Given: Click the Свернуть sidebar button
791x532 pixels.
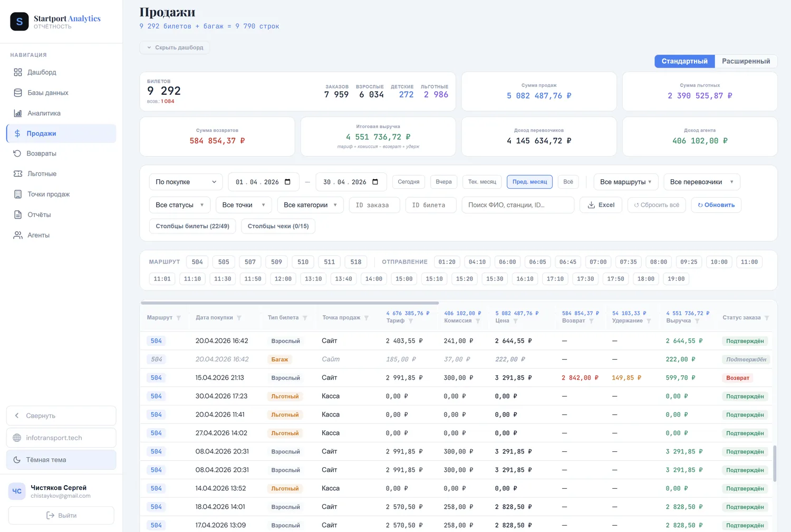Looking at the screenshot, I should coord(61,415).
